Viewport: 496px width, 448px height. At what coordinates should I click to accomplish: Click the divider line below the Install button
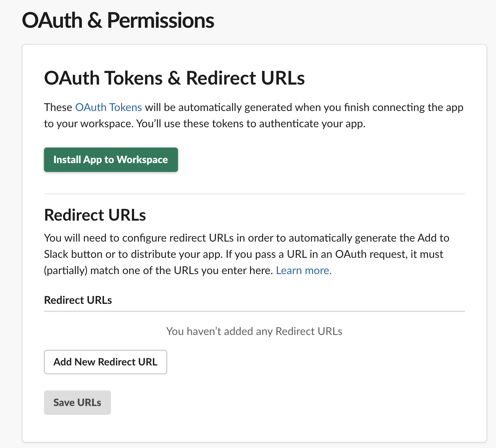[254, 194]
